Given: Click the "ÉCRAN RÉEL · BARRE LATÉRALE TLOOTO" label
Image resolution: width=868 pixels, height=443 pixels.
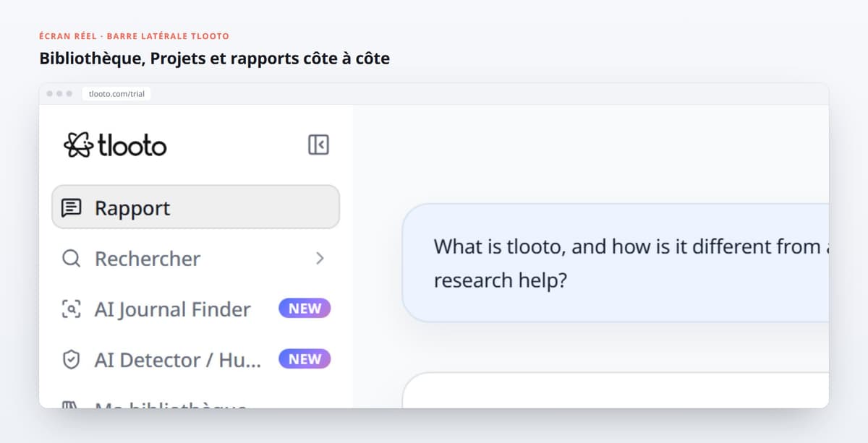Looking at the screenshot, I should [x=134, y=36].
